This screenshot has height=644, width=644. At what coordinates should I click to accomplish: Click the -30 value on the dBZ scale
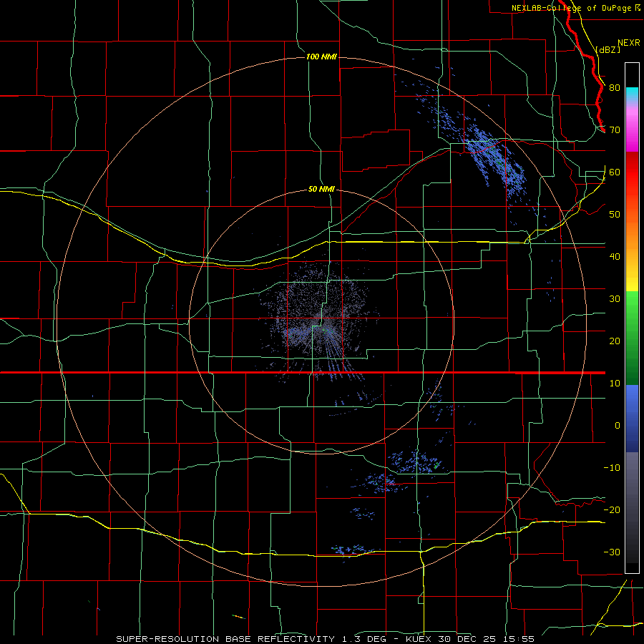point(612,552)
